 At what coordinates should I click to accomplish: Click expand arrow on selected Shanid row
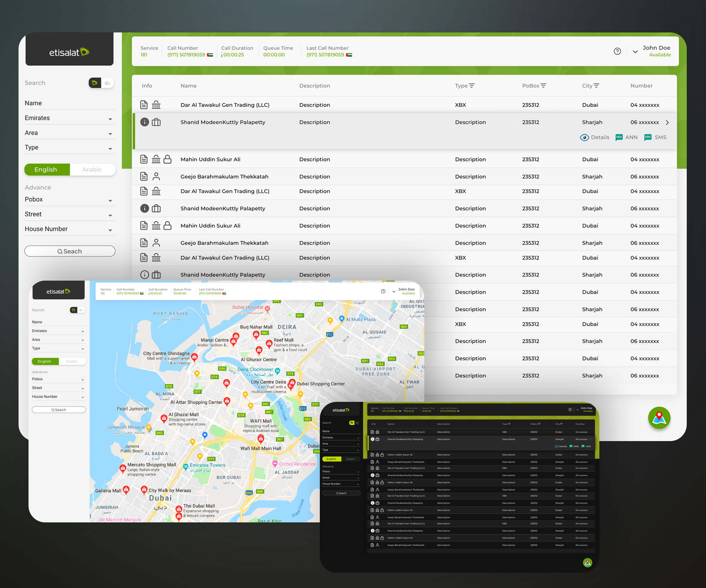[667, 122]
